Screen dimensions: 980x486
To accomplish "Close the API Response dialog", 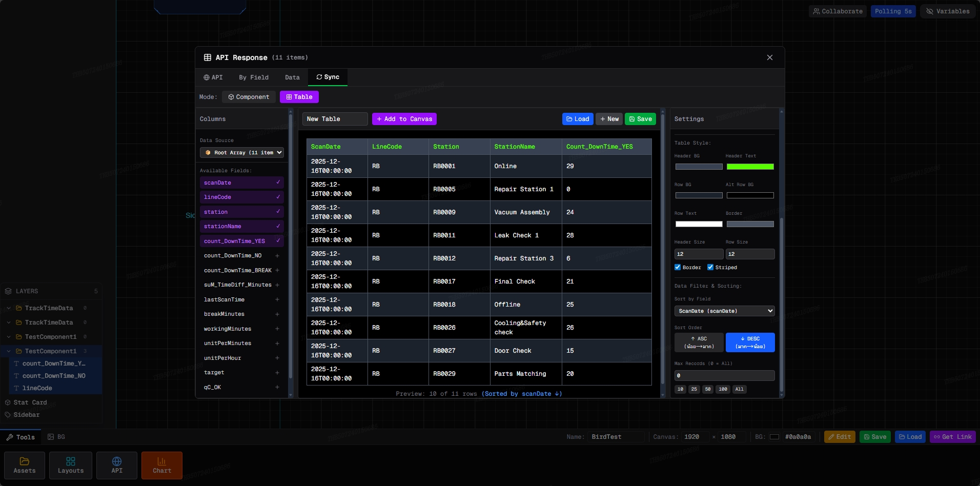I will click(x=769, y=57).
